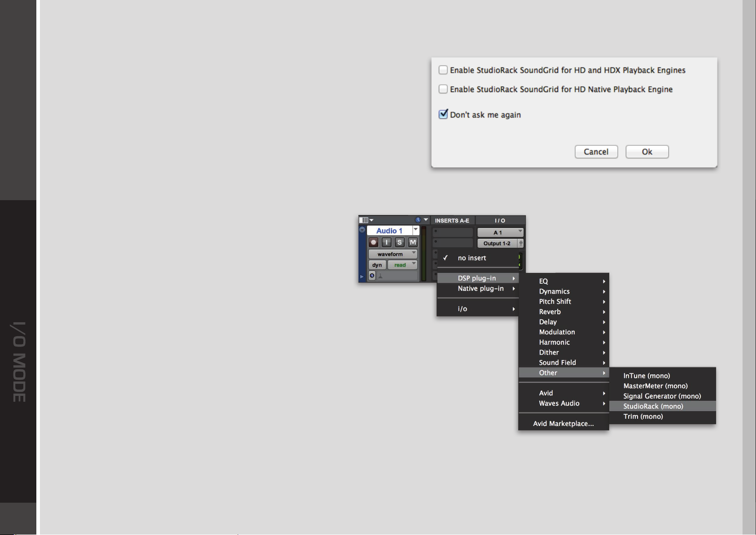
Task: Open the Audio 1 track name dropdown arrow
Action: tap(416, 230)
